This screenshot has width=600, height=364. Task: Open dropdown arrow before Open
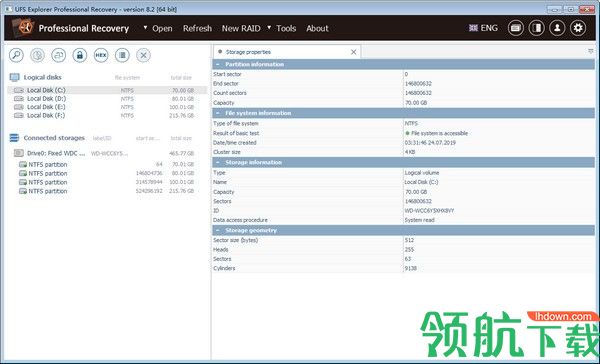click(x=145, y=28)
